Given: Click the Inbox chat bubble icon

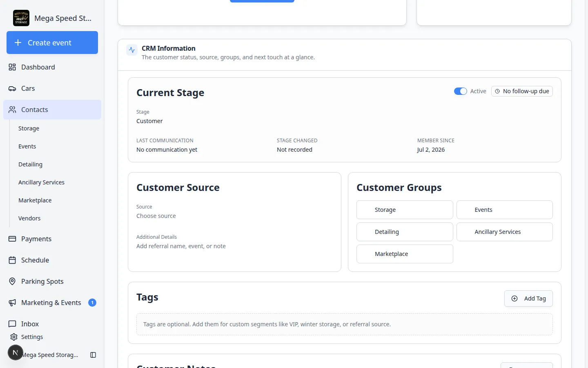Looking at the screenshot, I should pos(12,324).
